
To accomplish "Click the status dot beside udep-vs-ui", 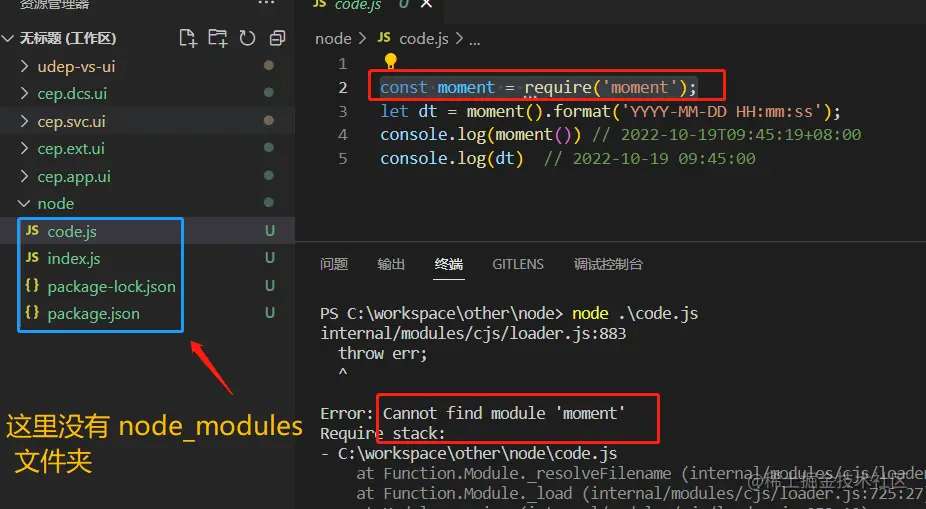I will 269,66.
